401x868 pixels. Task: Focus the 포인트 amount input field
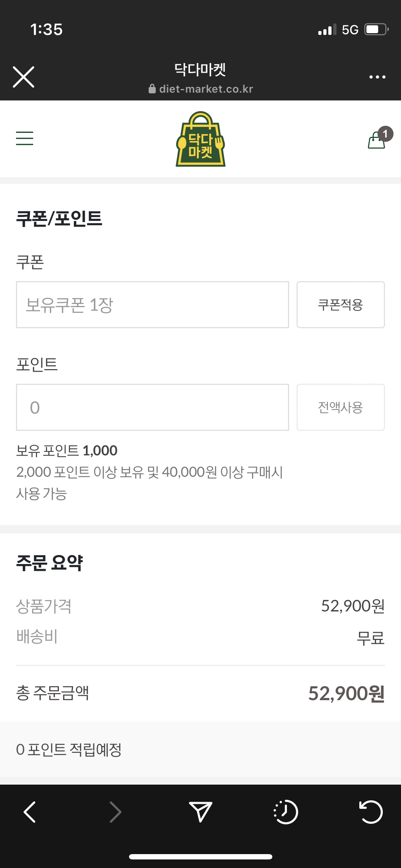[152, 407]
